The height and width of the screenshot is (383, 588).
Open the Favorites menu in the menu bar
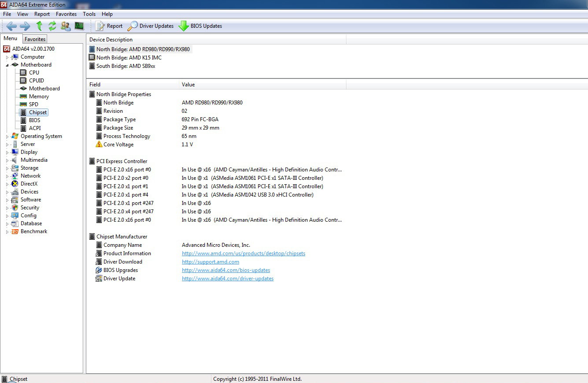pyautogui.click(x=66, y=14)
